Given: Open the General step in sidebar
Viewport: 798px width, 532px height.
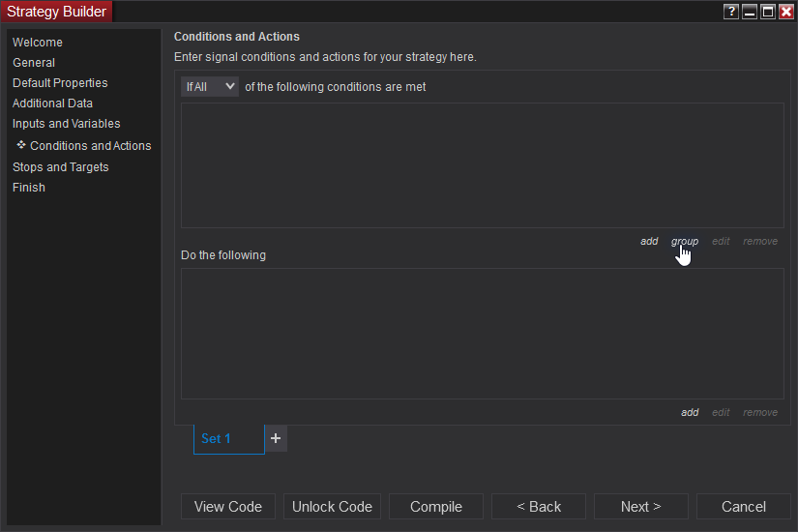Looking at the screenshot, I should [x=34, y=63].
